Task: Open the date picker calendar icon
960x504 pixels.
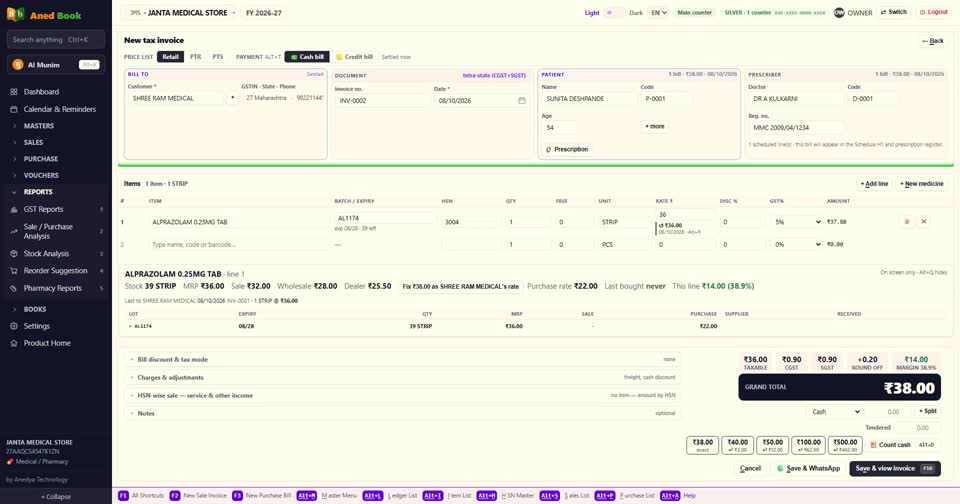Action: [522, 100]
